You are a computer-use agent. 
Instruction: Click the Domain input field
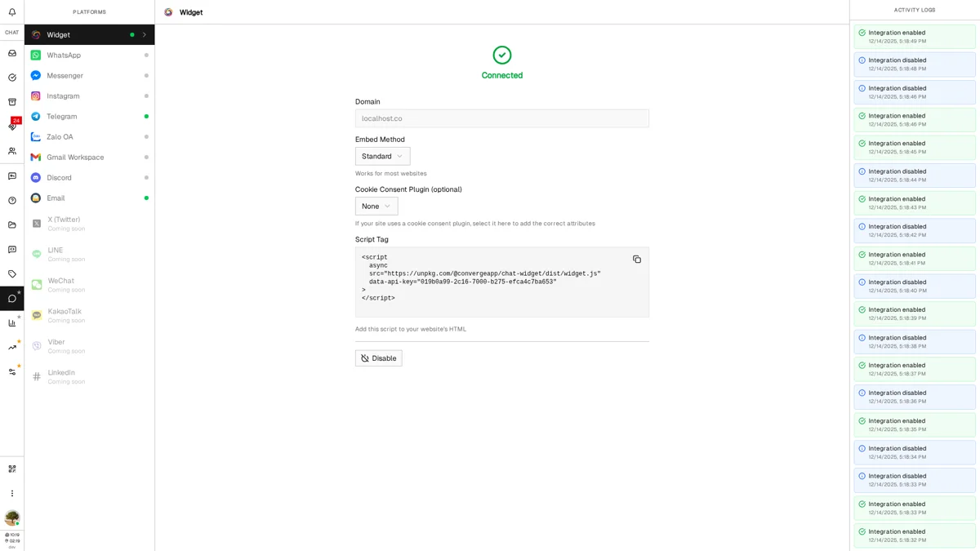(501, 118)
